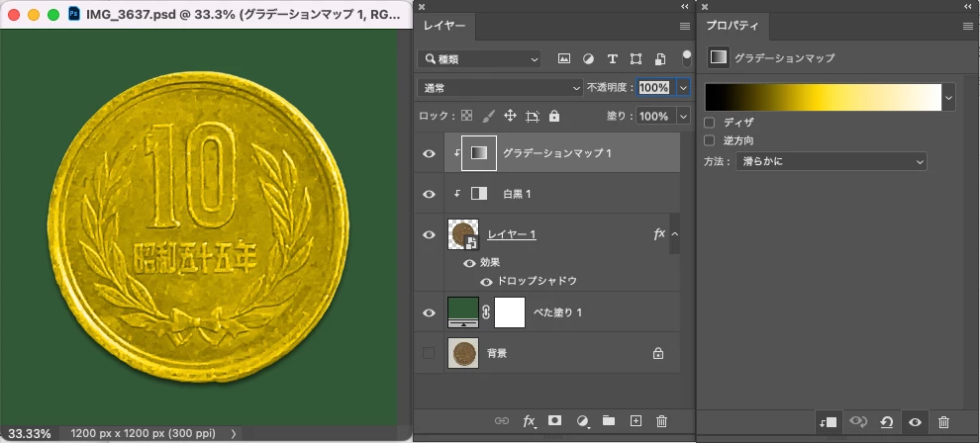The width and height of the screenshot is (980, 443).
Task: Hide the レイヤー 1 layer
Action: coord(429,234)
